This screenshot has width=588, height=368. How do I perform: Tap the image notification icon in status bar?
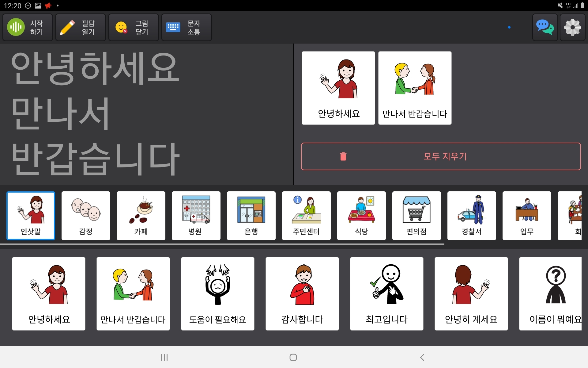[38, 6]
